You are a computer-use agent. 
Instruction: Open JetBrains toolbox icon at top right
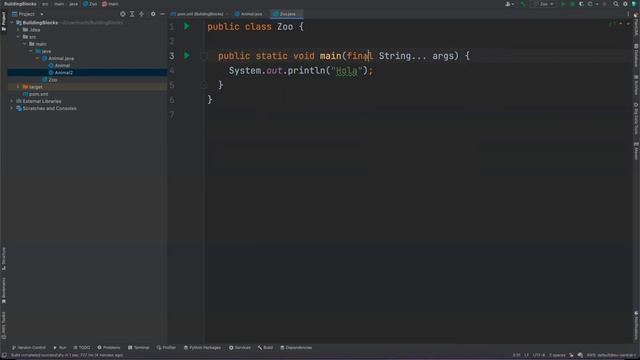(634, 4)
